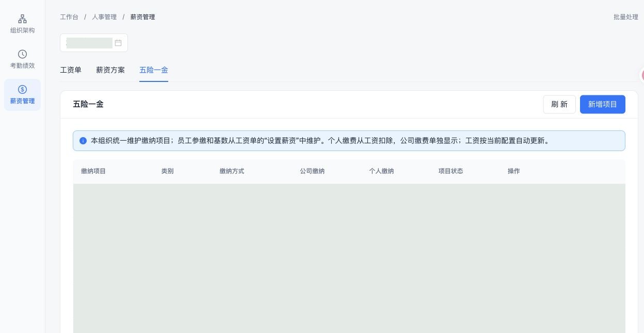
Task: Open 考勤绩效 clock icon in sidebar
Action: [22, 54]
